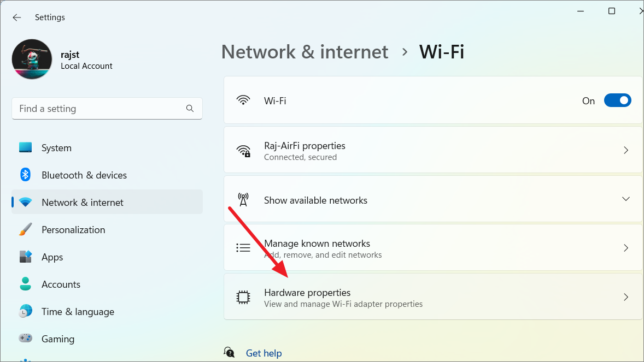Image resolution: width=644 pixels, height=362 pixels.
Task: Click the Gaming controller icon in the sidebar
Action: 25,339
